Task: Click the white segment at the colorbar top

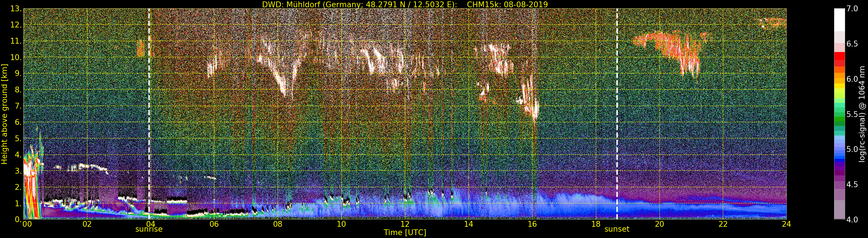Action: 839,20
